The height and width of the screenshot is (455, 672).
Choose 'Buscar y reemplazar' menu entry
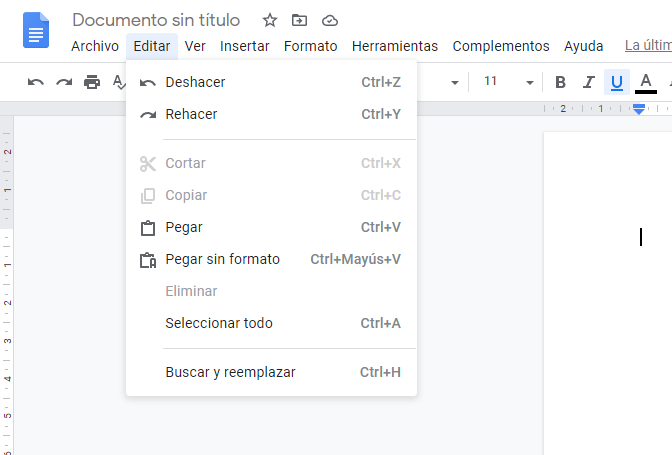230,372
